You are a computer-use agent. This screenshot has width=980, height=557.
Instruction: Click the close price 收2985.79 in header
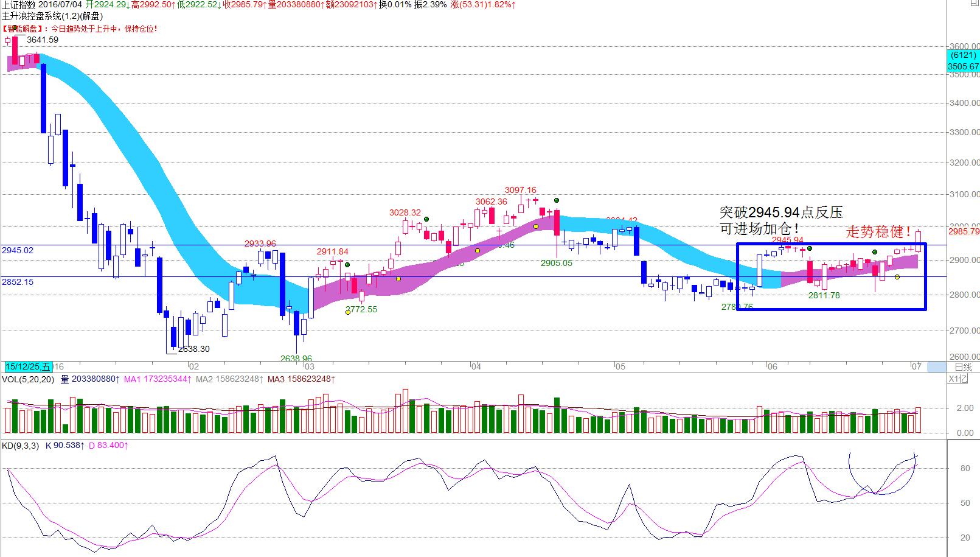(246, 5)
